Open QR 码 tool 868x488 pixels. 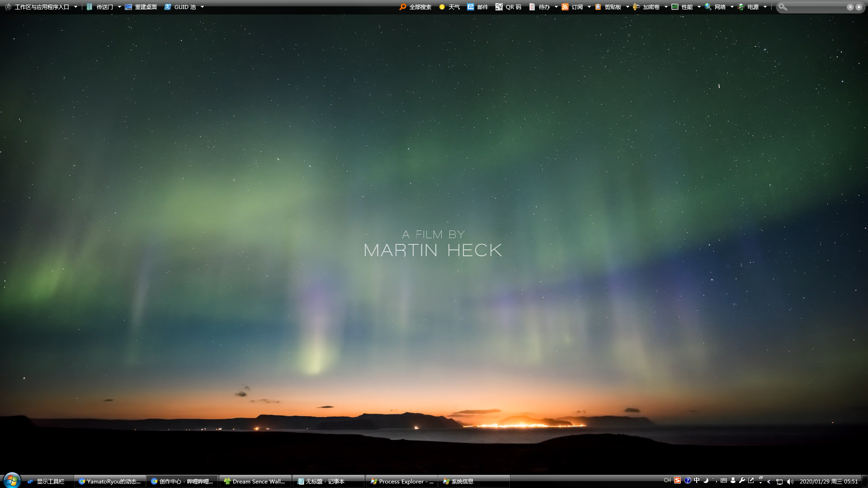click(x=509, y=7)
